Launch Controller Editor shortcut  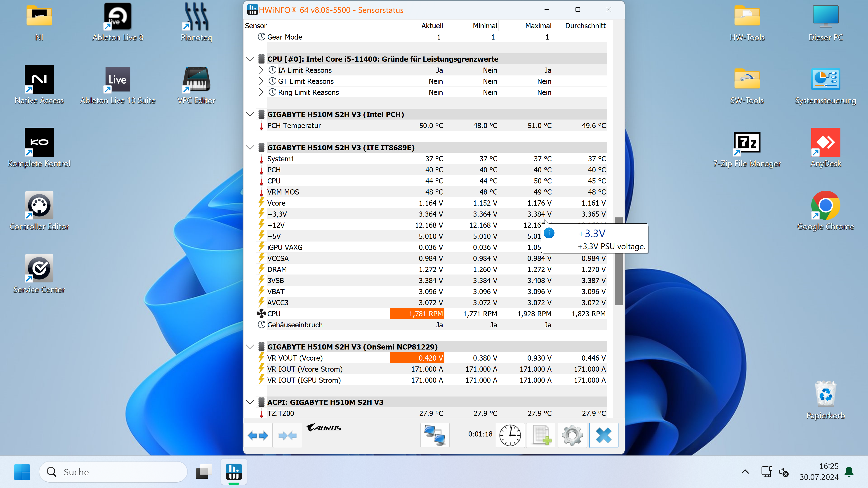[39, 211]
